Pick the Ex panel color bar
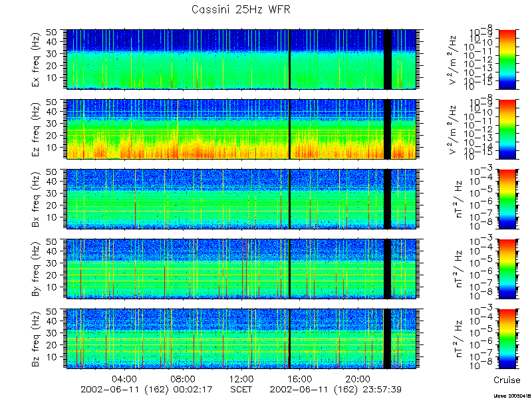Screen dimensions: 532x399 point(507,59)
